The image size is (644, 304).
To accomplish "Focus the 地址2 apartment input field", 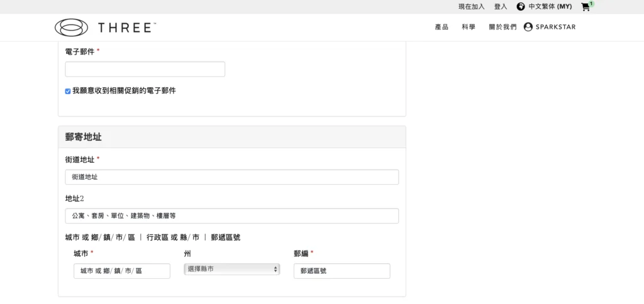I will coord(231,216).
